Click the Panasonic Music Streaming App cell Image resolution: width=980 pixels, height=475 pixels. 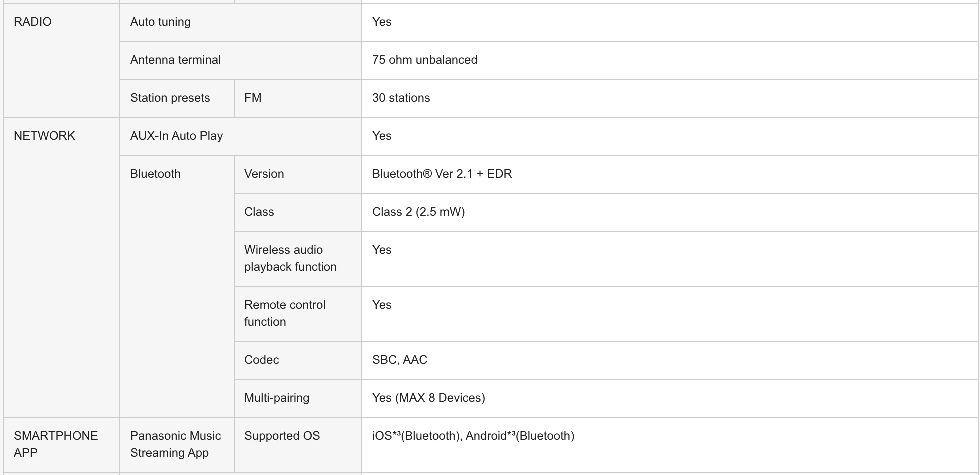(x=176, y=444)
